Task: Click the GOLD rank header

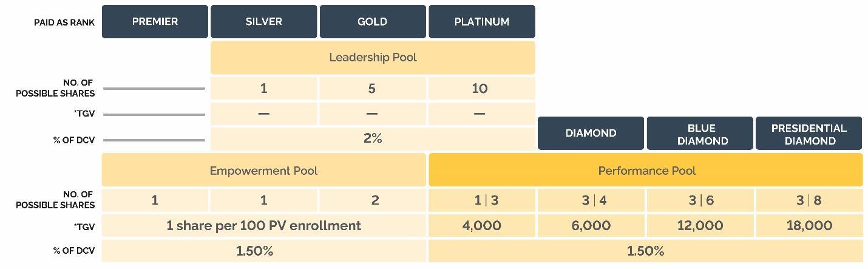Action: 373,22
